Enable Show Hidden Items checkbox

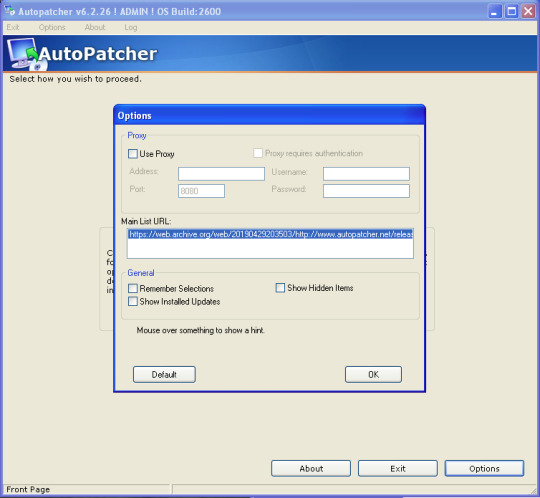coord(280,288)
